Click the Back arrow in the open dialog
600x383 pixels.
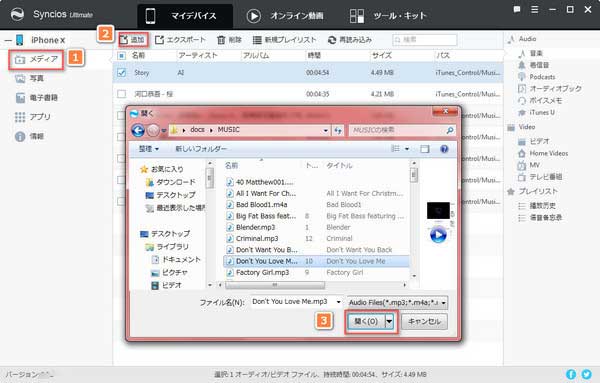coord(138,130)
